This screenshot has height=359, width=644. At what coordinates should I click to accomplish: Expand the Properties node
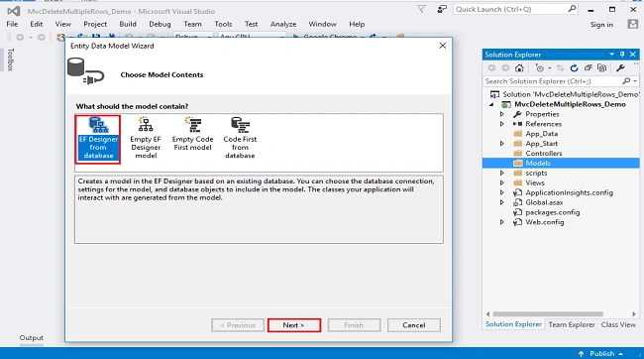[x=502, y=114]
